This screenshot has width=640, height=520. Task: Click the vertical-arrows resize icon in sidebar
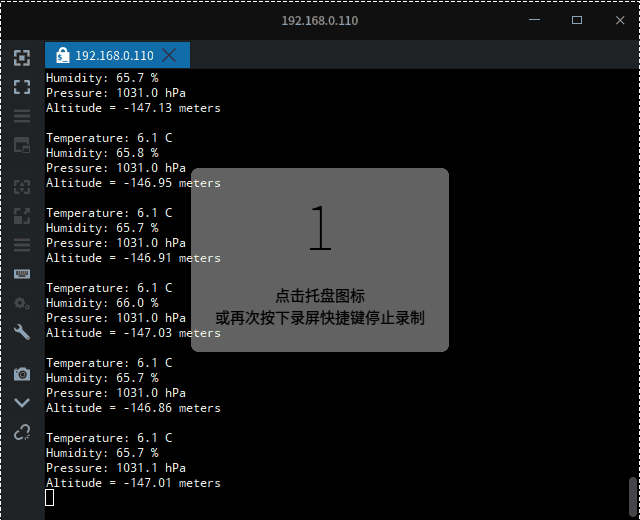tap(22, 187)
